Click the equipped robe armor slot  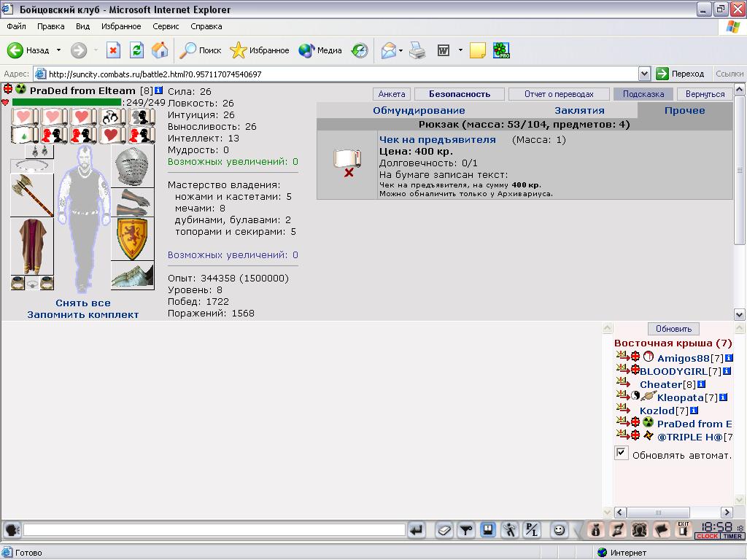coord(32,246)
